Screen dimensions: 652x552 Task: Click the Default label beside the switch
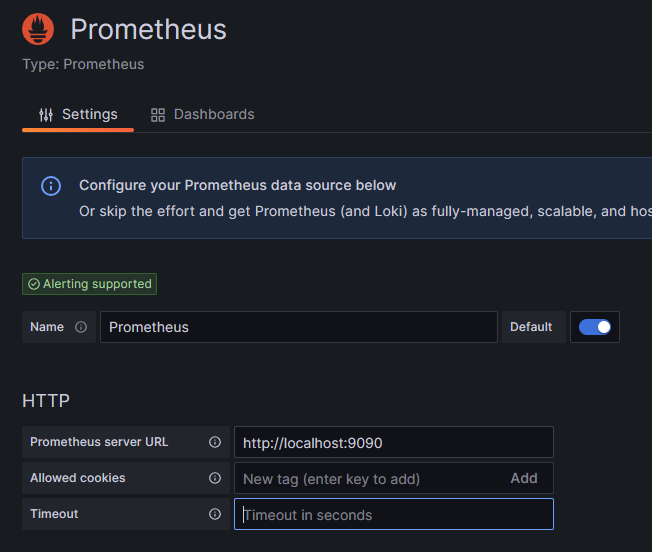531,327
